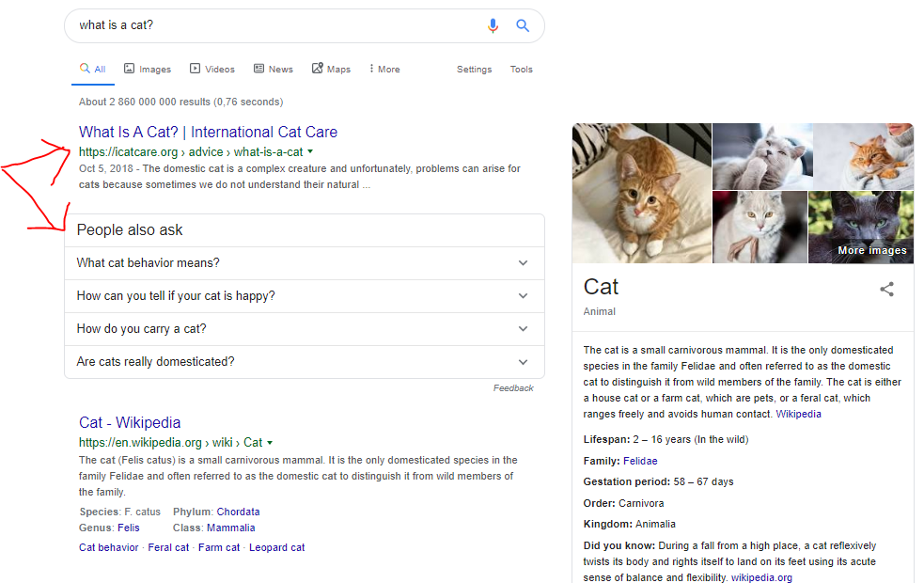Click the Mammalia class link
The height and width of the screenshot is (583, 924).
231,528
